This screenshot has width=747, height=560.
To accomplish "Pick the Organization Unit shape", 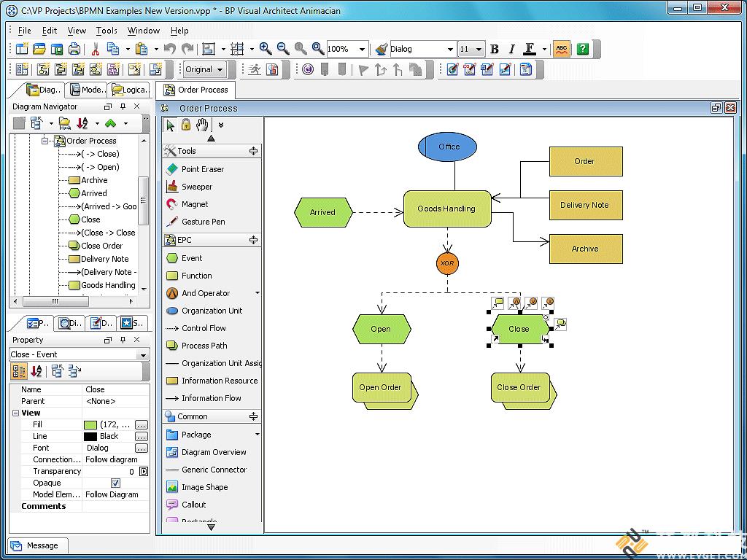I will tap(204, 311).
